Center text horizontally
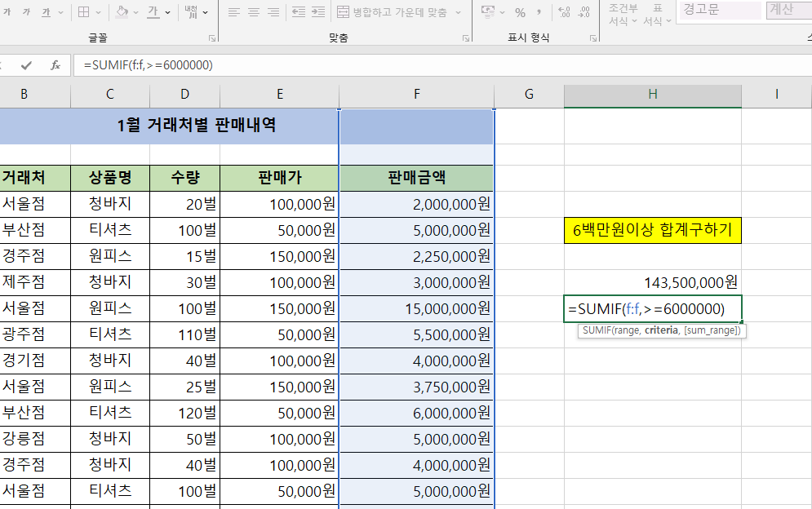 (x=254, y=12)
